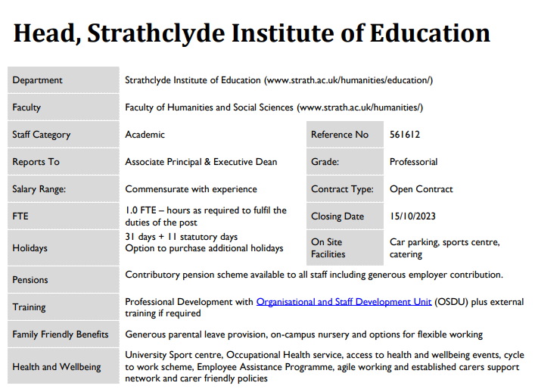This screenshot has width=535, height=392.
Task: Select the Contract Type: label
Action: (x=345, y=189)
